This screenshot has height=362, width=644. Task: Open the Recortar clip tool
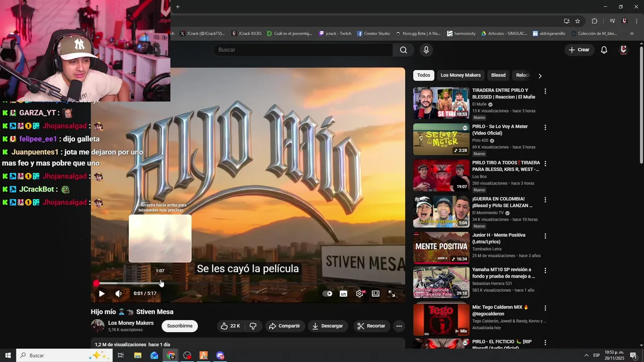point(371,326)
